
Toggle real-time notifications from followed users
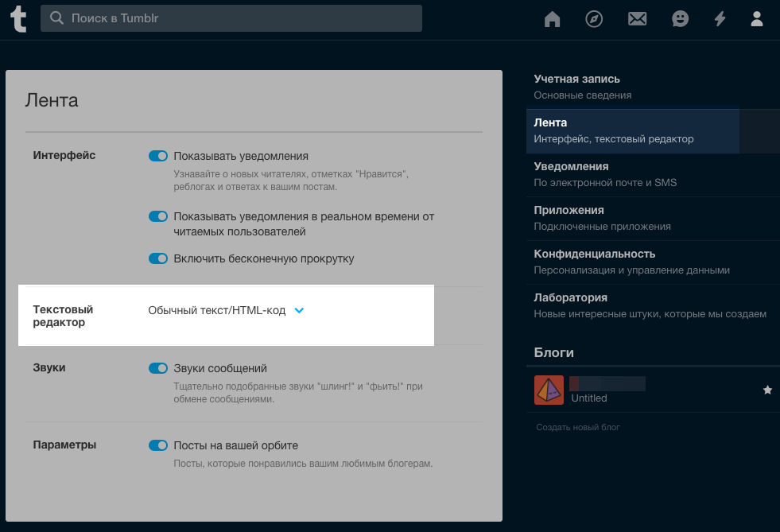point(158,216)
